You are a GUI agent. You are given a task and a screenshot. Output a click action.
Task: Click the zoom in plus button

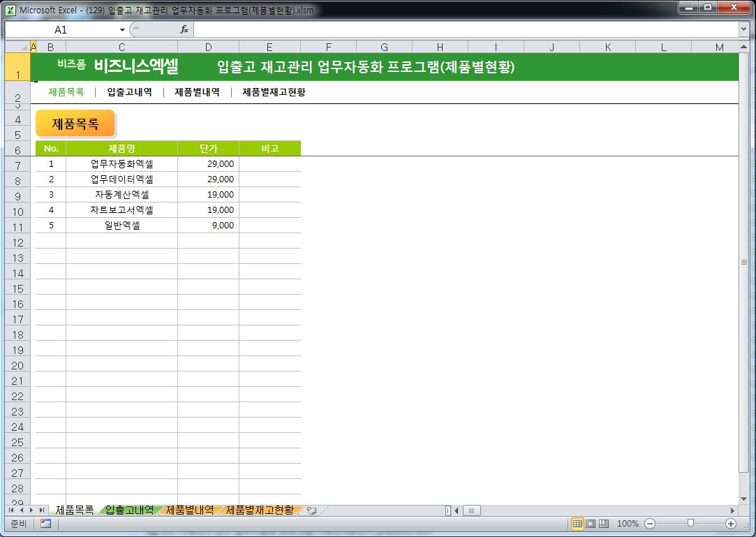pyautogui.click(x=731, y=524)
